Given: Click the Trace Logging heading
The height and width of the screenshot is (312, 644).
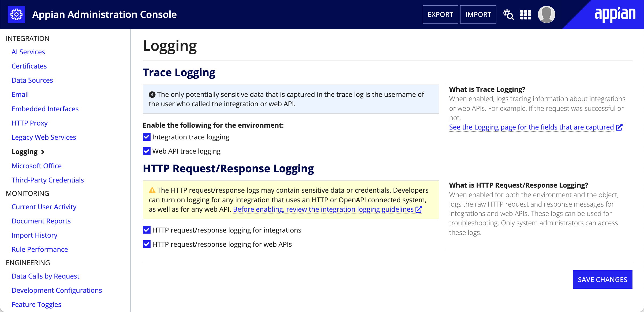Looking at the screenshot, I should pos(179,73).
